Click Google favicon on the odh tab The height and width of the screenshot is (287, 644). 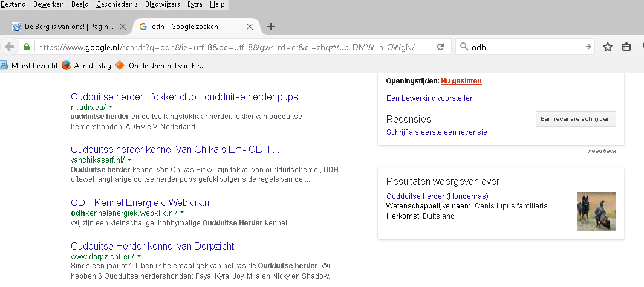click(143, 27)
